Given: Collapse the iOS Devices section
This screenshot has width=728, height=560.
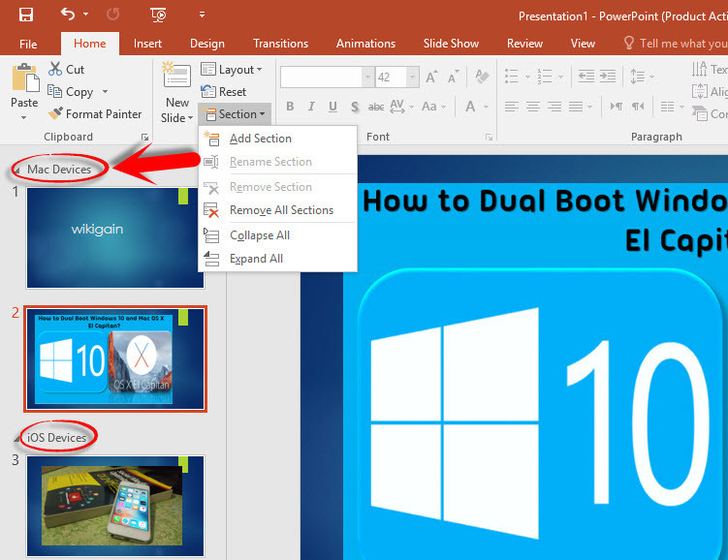Looking at the screenshot, I should [16, 439].
